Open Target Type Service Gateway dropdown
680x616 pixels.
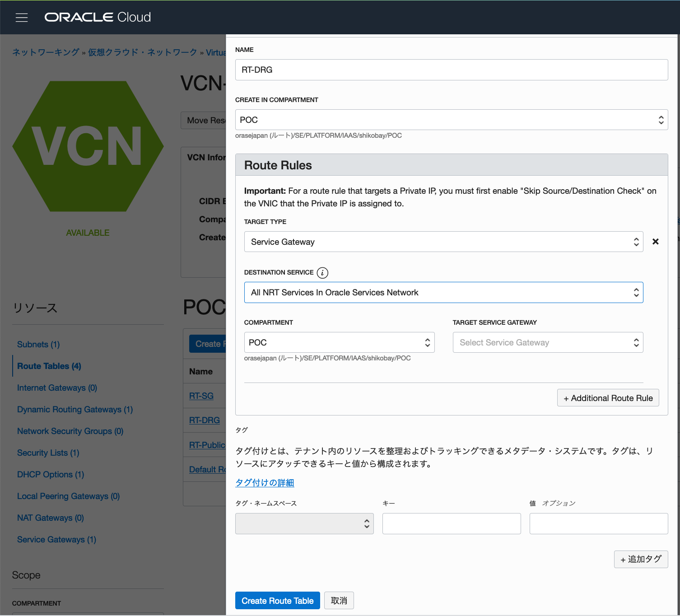pyautogui.click(x=444, y=242)
